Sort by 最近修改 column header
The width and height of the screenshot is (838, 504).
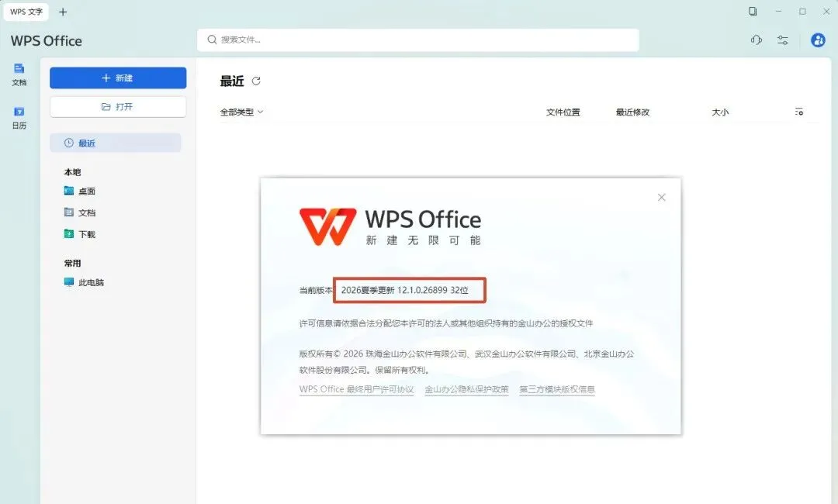click(632, 112)
